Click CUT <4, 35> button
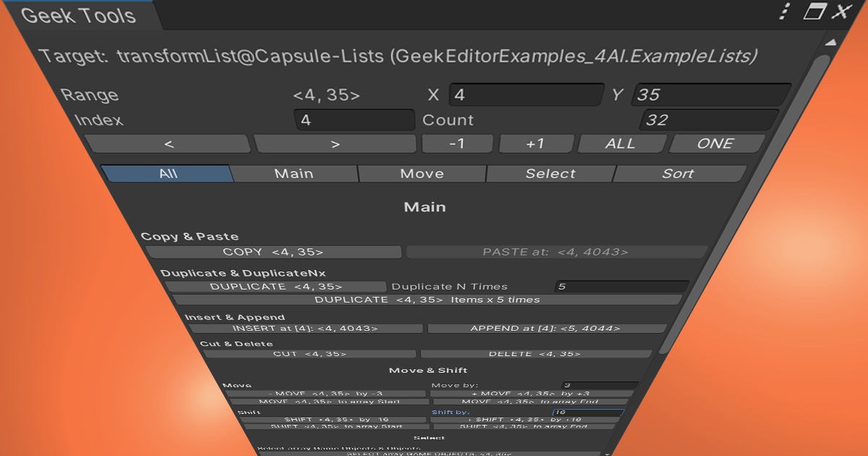The height and width of the screenshot is (456, 868). 310,354
